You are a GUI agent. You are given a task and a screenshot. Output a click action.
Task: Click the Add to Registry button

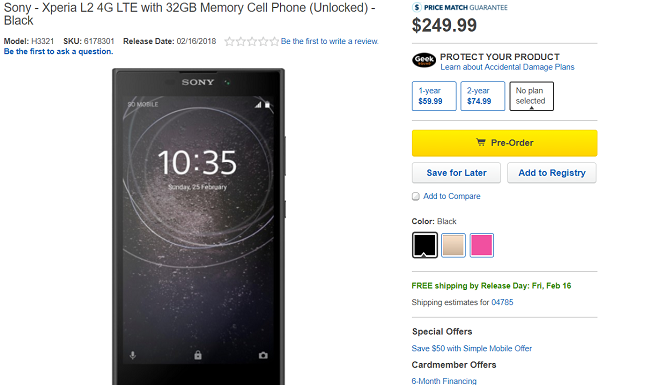pos(552,173)
